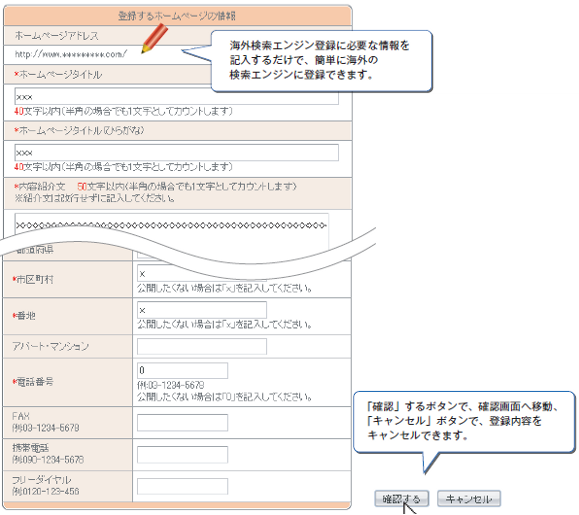The image size is (579, 515).
Task: Click the red pencil icon
Action: coord(155,38)
